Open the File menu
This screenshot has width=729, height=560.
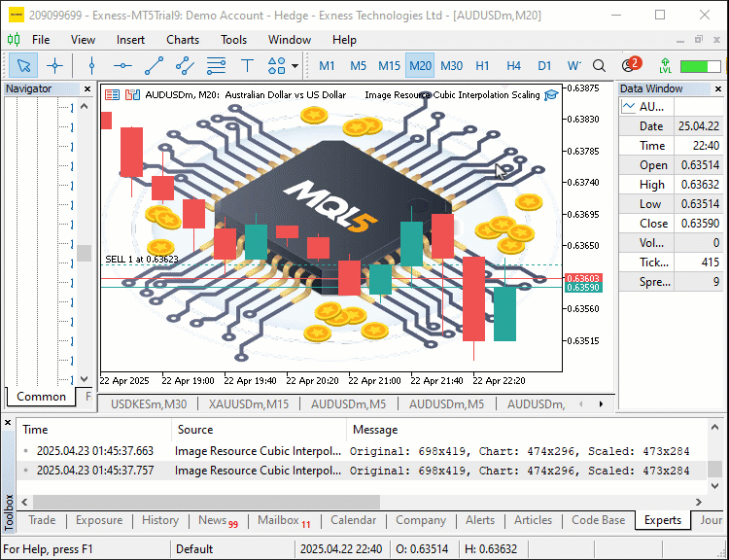click(41, 40)
